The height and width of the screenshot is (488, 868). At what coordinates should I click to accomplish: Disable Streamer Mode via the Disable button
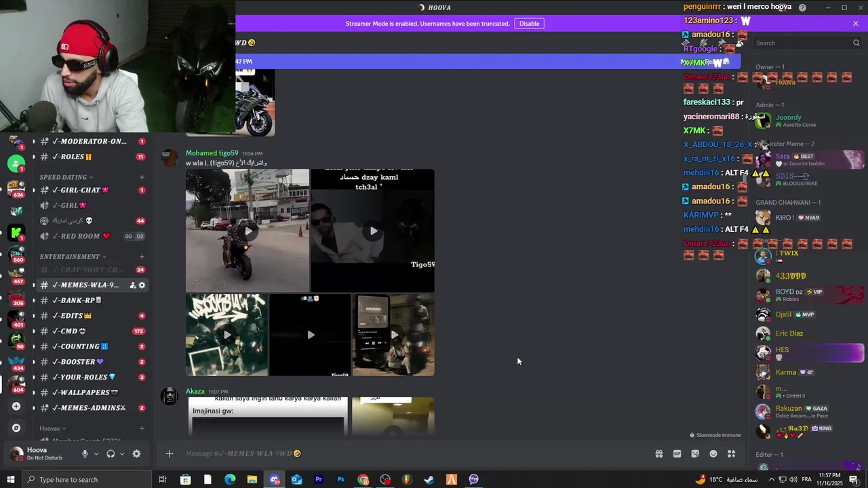point(529,23)
